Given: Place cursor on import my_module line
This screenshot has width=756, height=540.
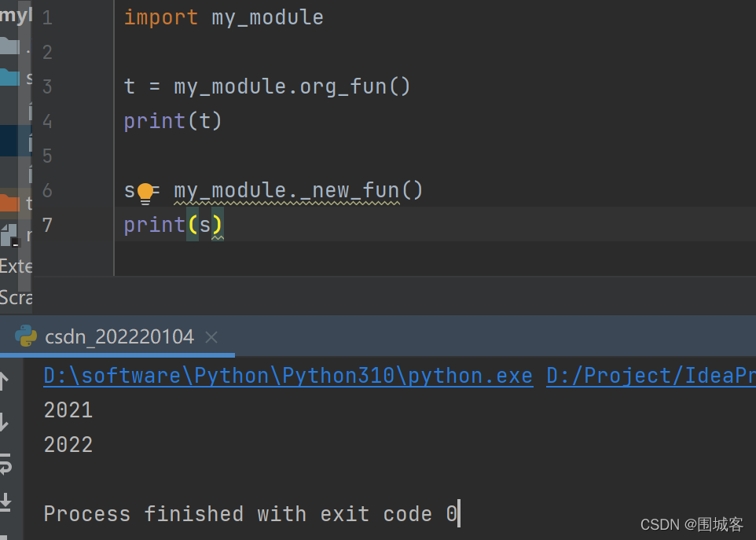Looking at the screenshot, I should [223, 17].
